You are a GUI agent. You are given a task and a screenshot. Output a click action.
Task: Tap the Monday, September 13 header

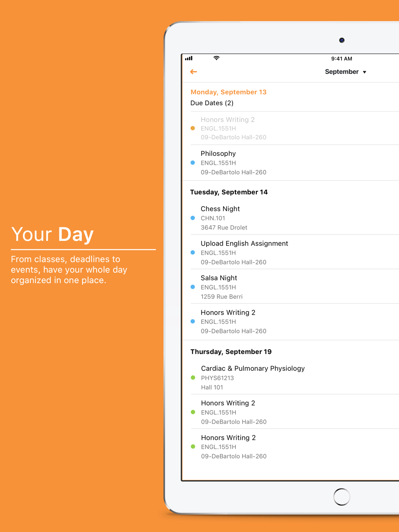228,92
